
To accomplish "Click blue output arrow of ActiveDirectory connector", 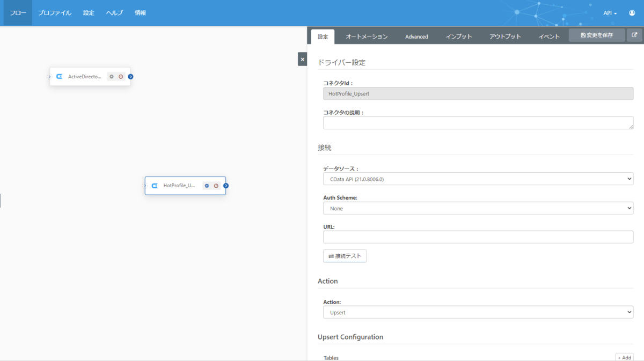I will 130,77.
